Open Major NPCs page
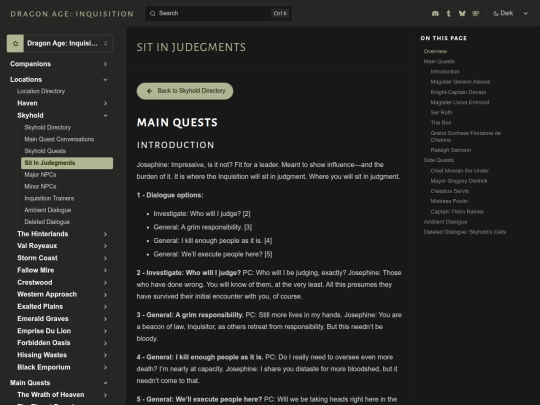Viewport: 540px width, 405px height. [x=40, y=175]
